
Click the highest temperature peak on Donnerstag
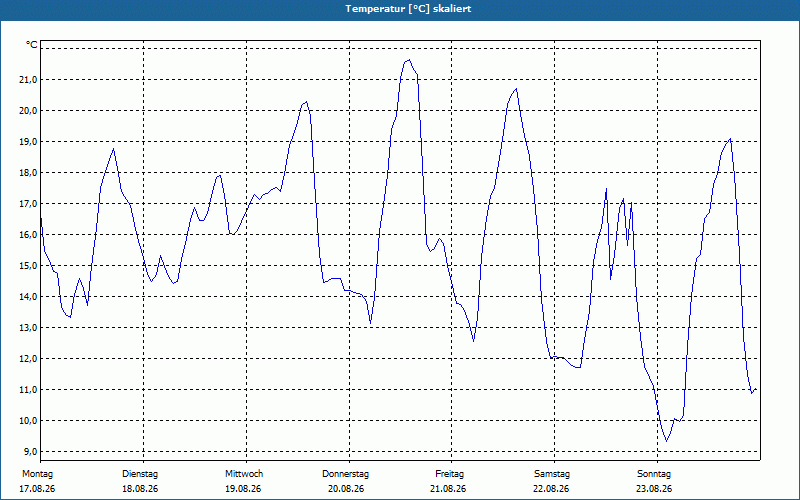[409, 60]
